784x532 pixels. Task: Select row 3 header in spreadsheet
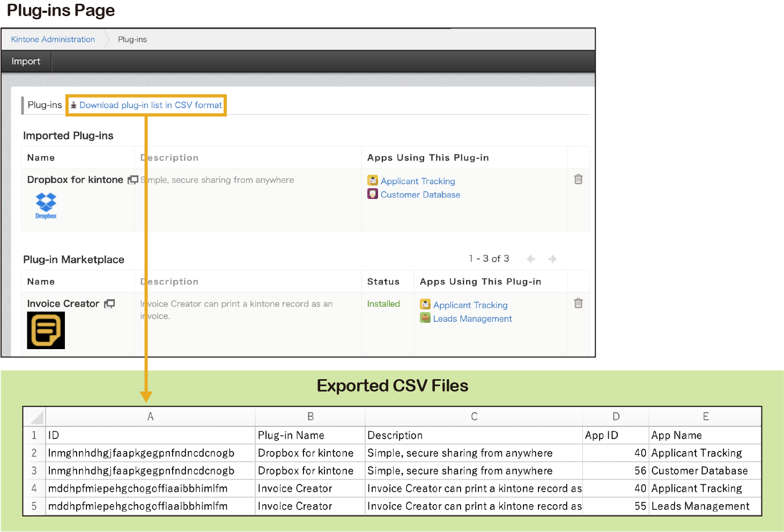click(x=34, y=471)
